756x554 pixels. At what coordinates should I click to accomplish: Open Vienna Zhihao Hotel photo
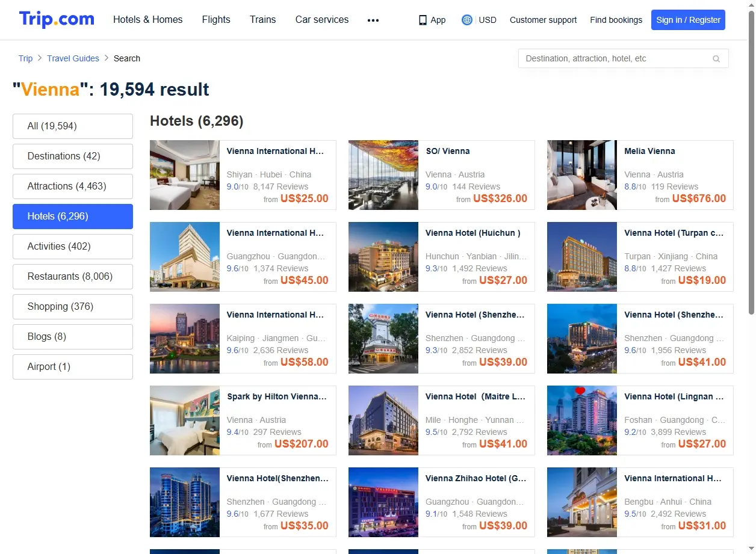383,502
